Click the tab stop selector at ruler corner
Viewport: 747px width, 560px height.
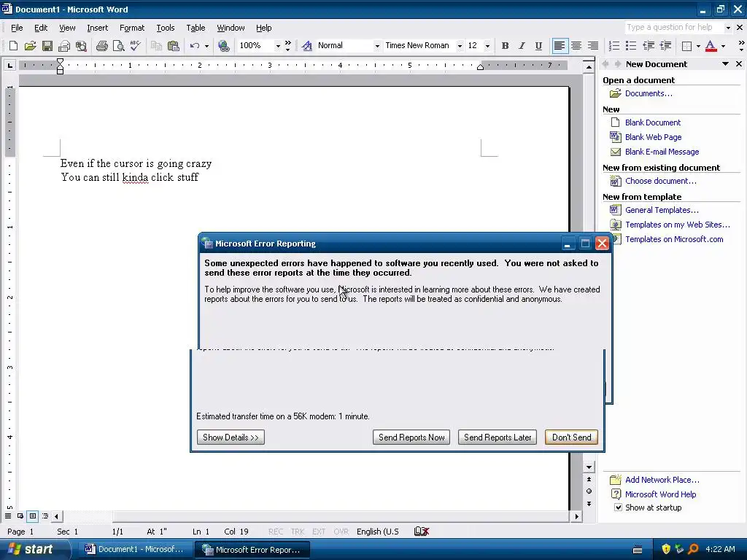(x=9, y=65)
